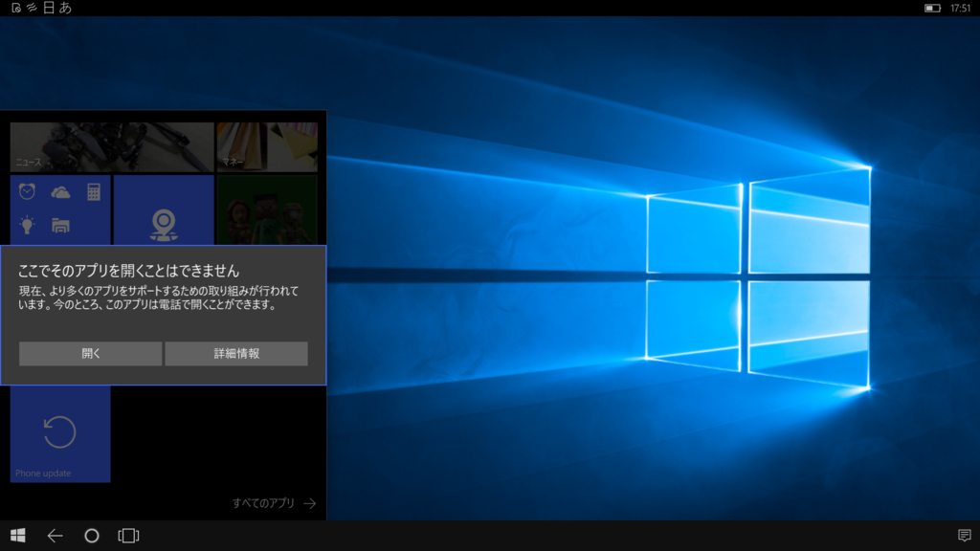Viewport: 980px width, 551px height.
Task: Click the 詳細情報 button
Action: point(236,354)
